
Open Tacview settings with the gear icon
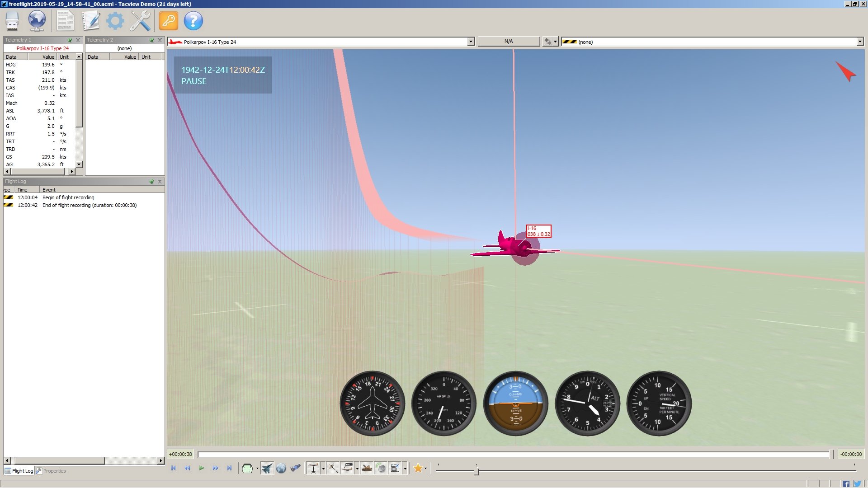tap(115, 20)
